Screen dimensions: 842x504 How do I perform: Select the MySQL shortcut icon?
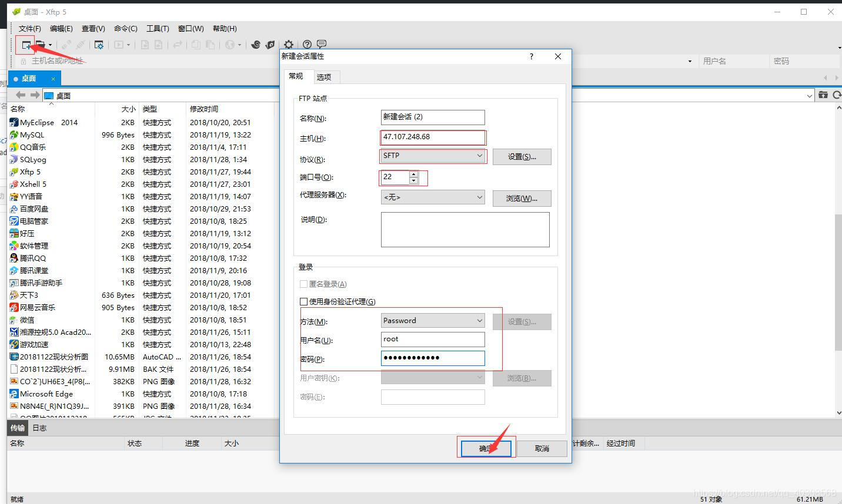point(14,135)
